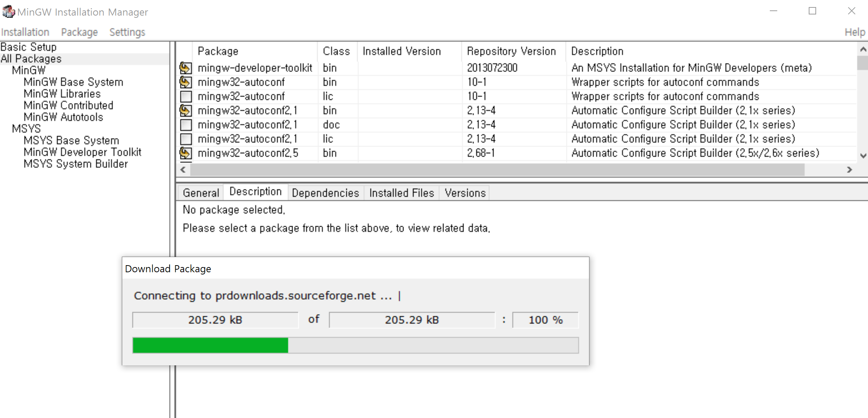Switch to the Dependencies tab
Screen dimensions: 868x418
[x=325, y=193]
